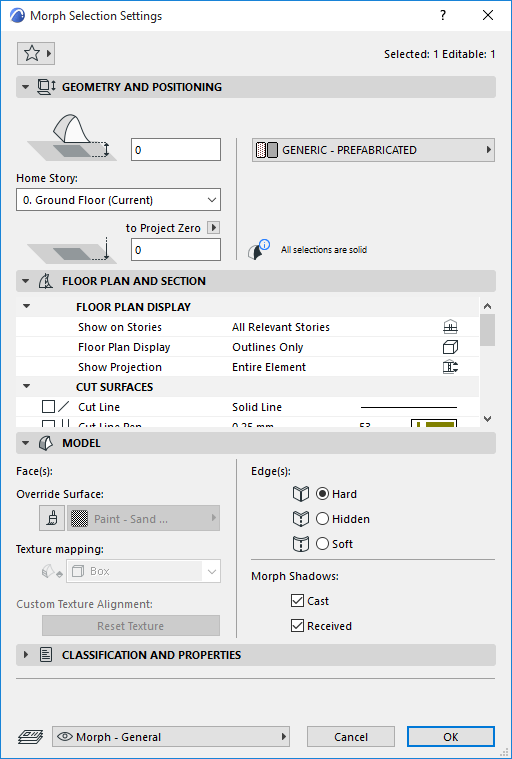Click the Classification and Properties list icon
512x759 pixels.
point(46,655)
